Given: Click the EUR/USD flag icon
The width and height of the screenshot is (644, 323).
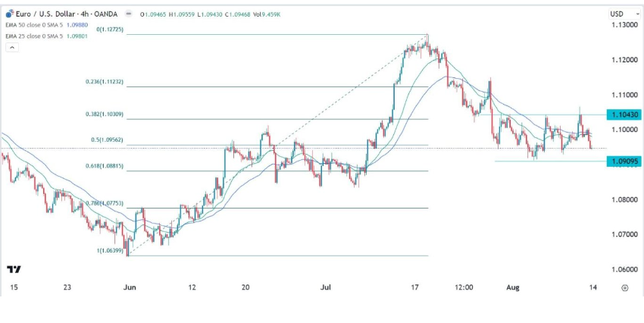Looking at the screenshot, I should click(8, 14).
